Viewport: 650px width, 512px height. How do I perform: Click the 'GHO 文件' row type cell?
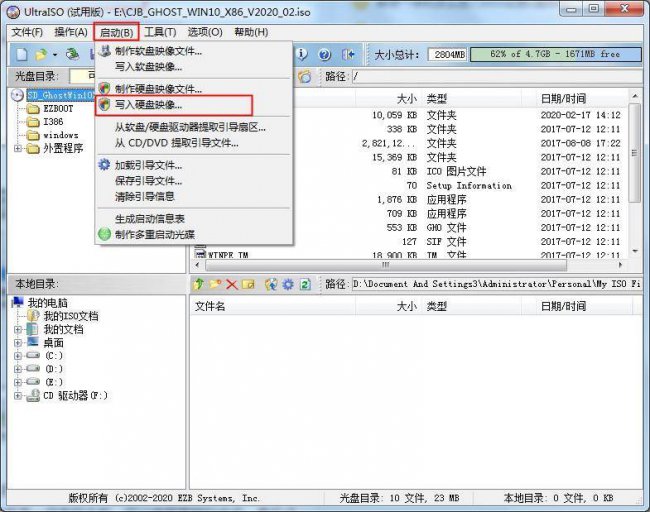[446, 228]
